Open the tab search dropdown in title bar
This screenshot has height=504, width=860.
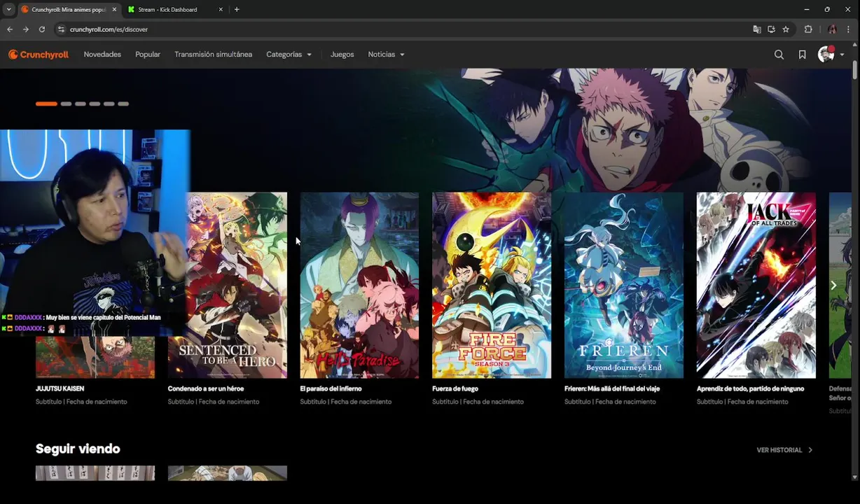8,10
